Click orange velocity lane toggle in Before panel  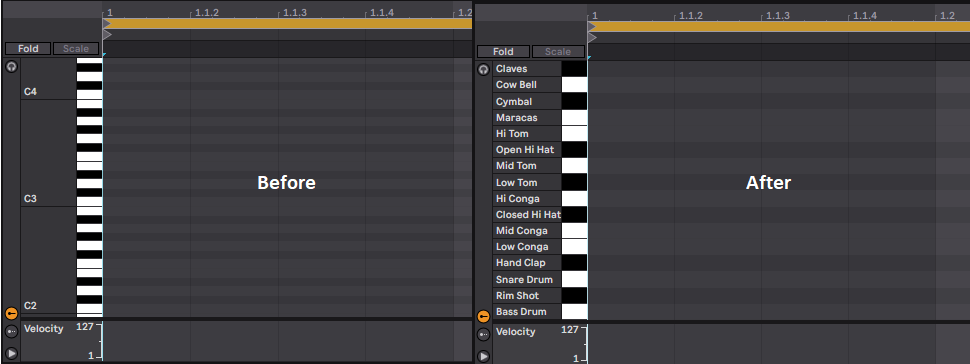pyautogui.click(x=11, y=313)
